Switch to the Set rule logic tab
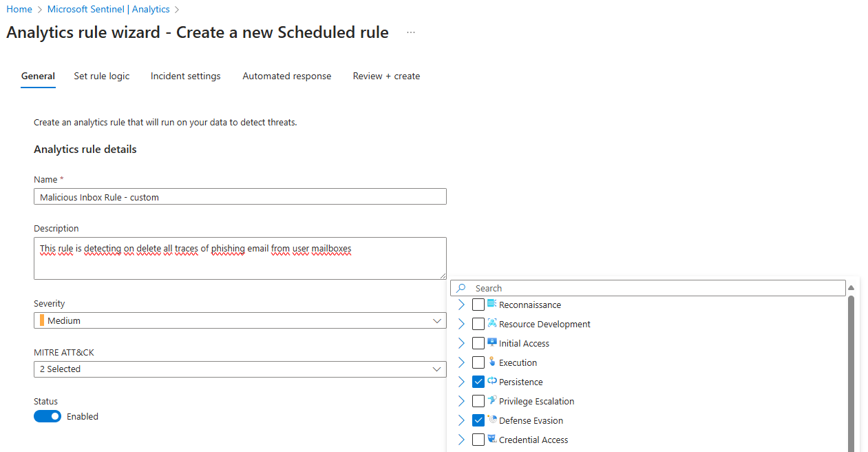The height and width of the screenshot is (452, 868). (102, 76)
